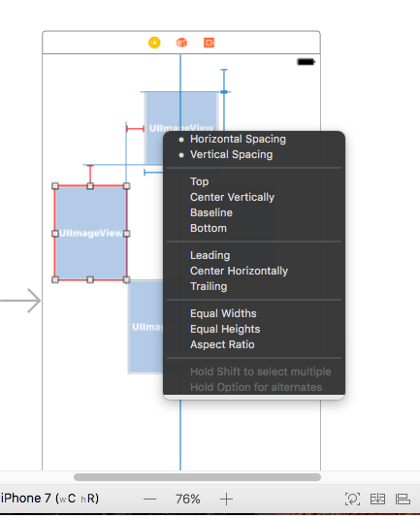Zoom in with the plus icon
The height and width of the screenshot is (516, 420).
coord(226,500)
